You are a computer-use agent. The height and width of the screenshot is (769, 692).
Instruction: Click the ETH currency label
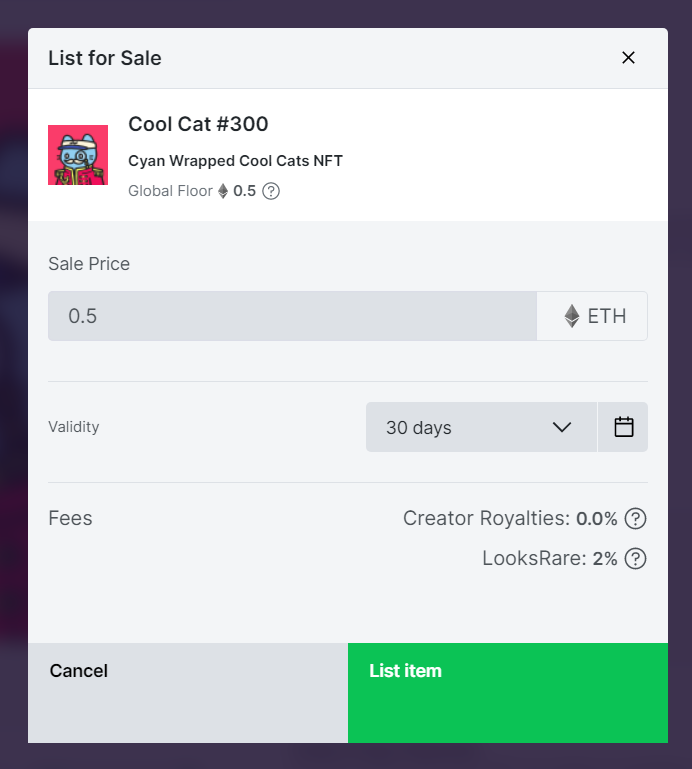click(x=607, y=316)
